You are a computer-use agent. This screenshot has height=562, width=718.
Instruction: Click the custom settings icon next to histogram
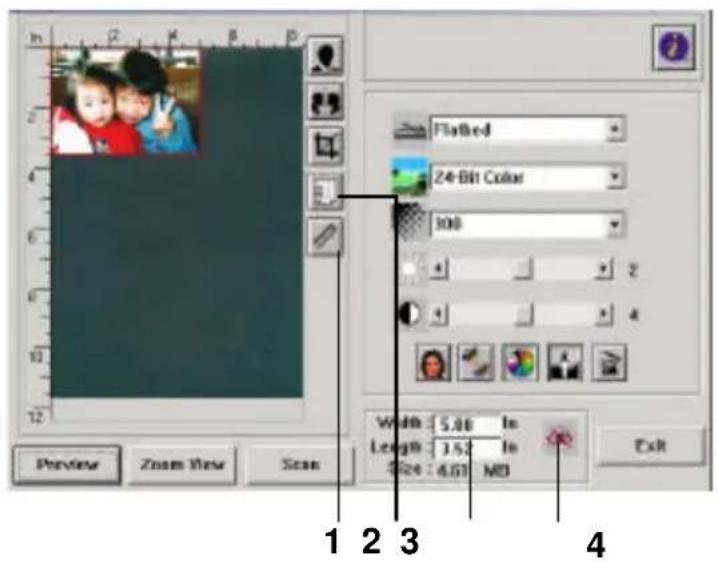(609, 363)
